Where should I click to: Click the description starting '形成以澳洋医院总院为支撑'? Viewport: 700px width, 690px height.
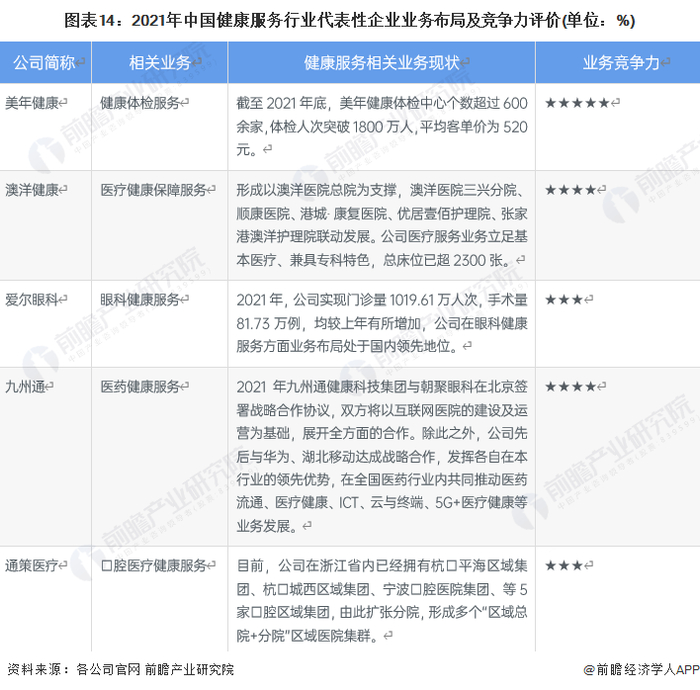coord(382,225)
